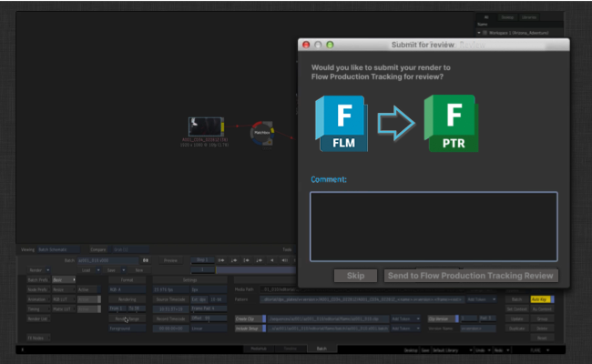The width and height of the screenshot is (592, 364).
Task: Click the current frame number field
Action: tap(202, 270)
